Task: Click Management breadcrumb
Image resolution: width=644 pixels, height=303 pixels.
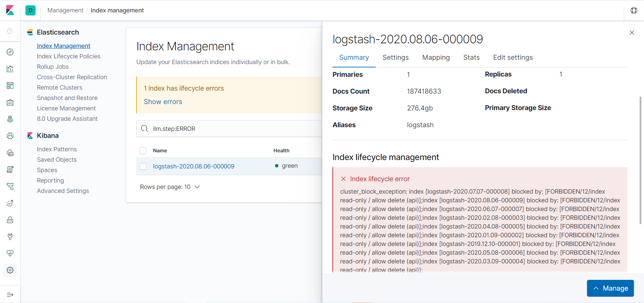Action: click(x=65, y=10)
